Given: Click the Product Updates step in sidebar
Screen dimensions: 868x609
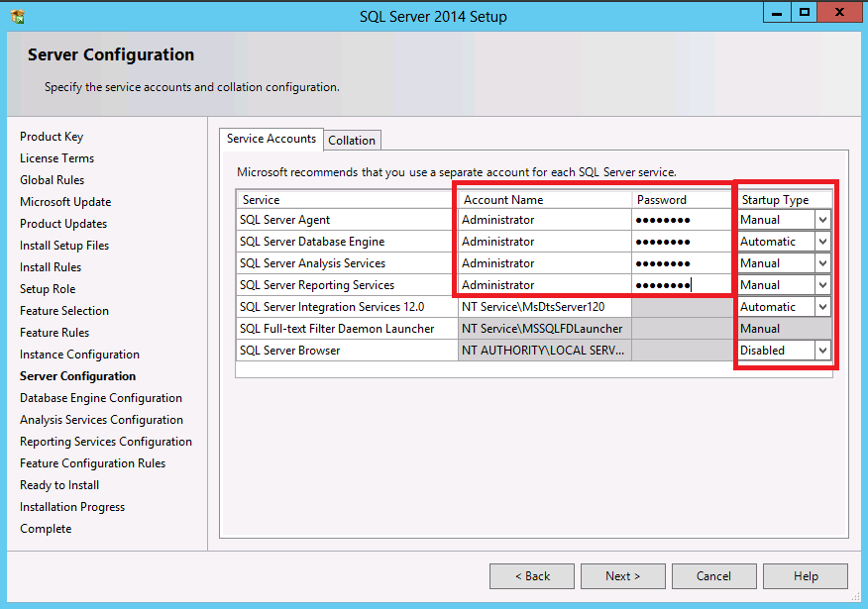Looking at the screenshot, I should point(63,224).
